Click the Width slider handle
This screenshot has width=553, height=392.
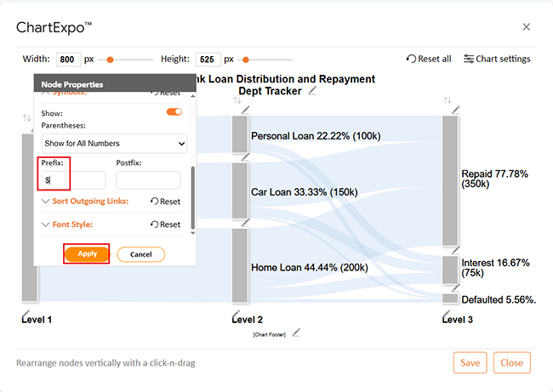tap(111, 60)
